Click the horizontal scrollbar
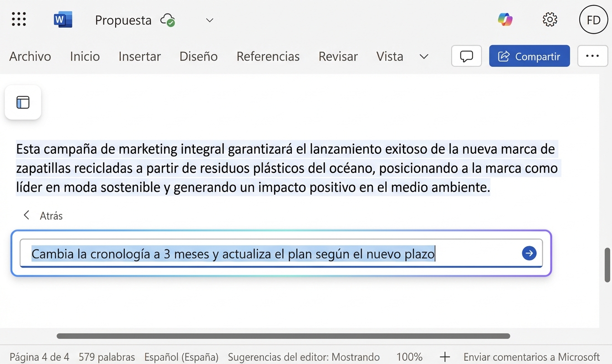Image resolution: width=612 pixels, height=364 pixels. tap(283, 336)
